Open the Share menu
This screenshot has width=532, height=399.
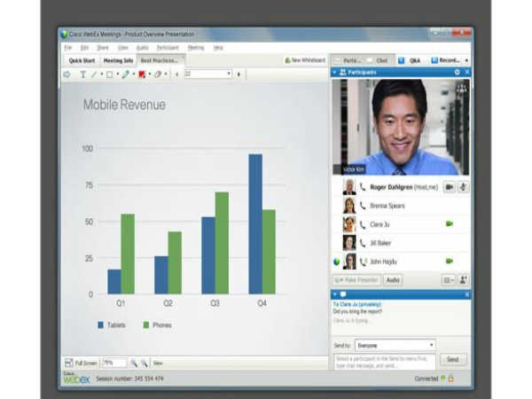[103, 48]
